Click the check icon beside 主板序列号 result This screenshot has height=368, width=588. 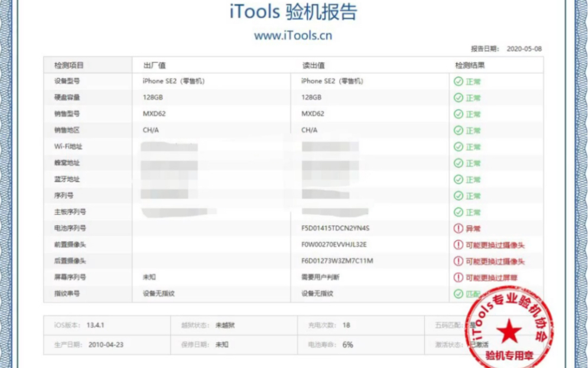458,212
